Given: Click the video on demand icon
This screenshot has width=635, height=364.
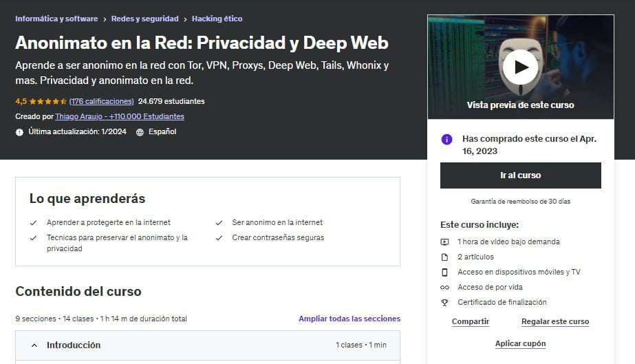Looking at the screenshot, I should (x=444, y=242).
